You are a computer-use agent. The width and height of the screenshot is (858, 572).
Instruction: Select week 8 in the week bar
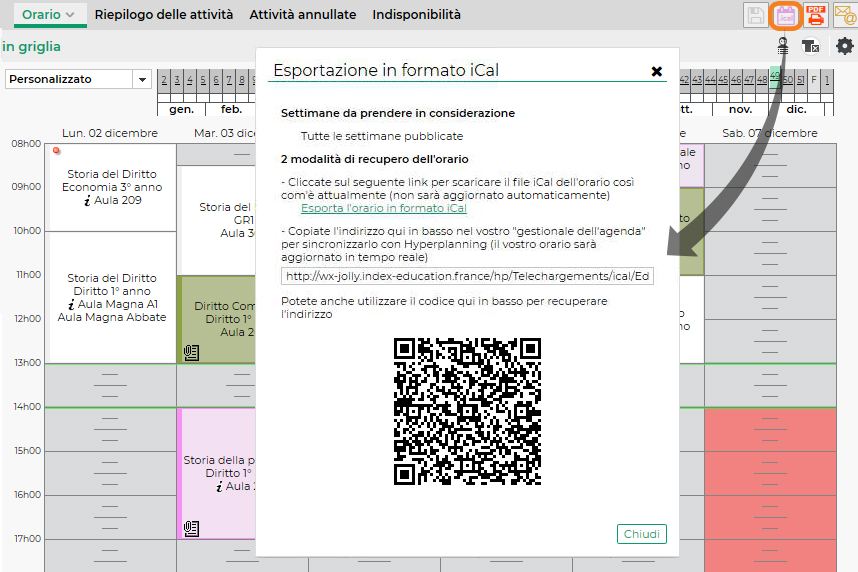(241, 80)
